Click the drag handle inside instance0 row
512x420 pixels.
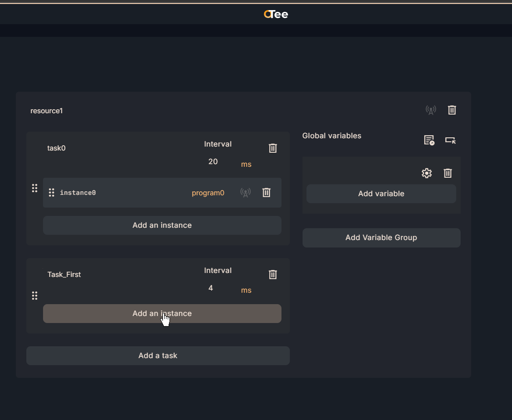click(51, 193)
